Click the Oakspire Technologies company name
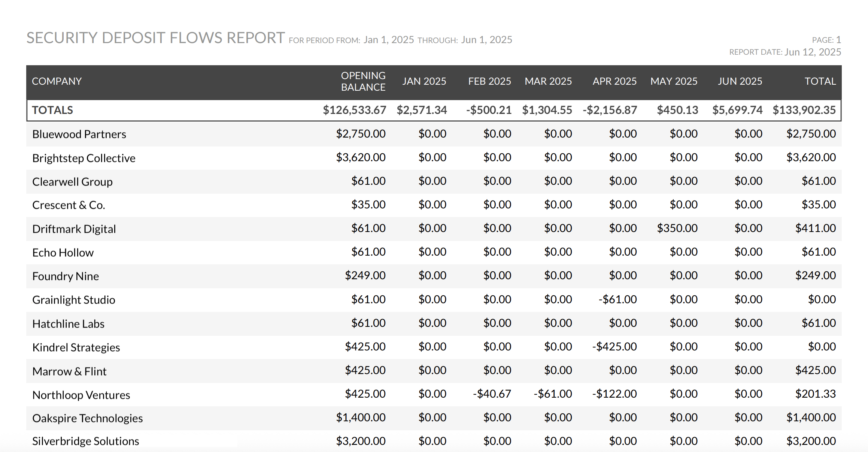Screen dimensions: 868x452 point(87,418)
